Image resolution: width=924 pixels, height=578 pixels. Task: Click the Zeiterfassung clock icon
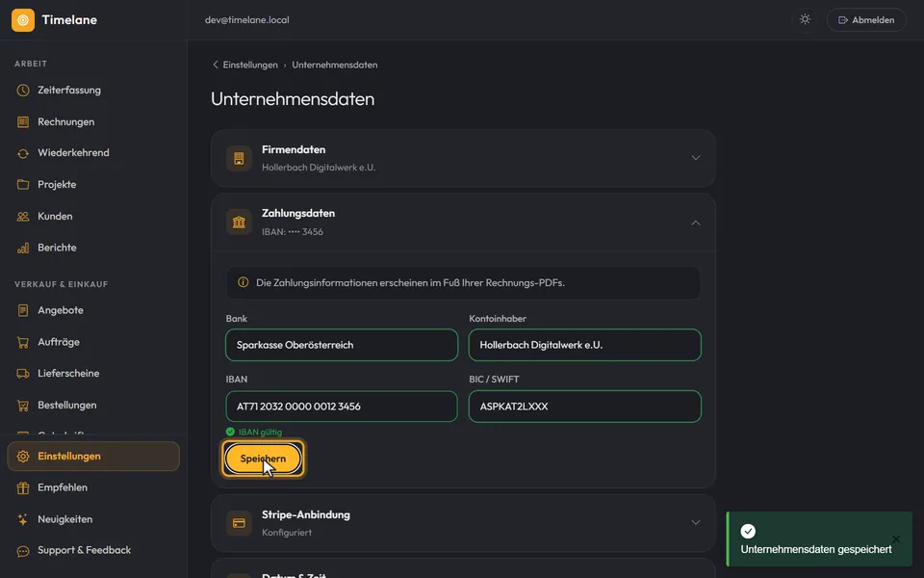click(23, 91)
